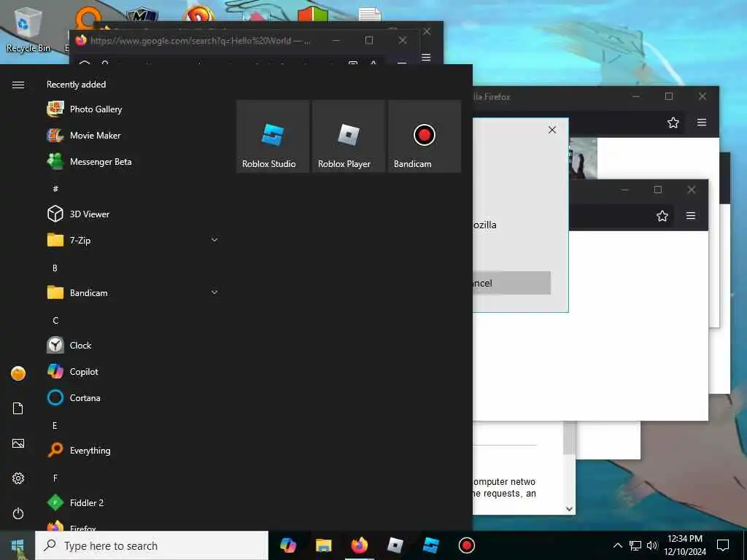Open hamburger menu of the top-left Firefox window
Viewport: 747px width, 560px height.
[426, 58]
